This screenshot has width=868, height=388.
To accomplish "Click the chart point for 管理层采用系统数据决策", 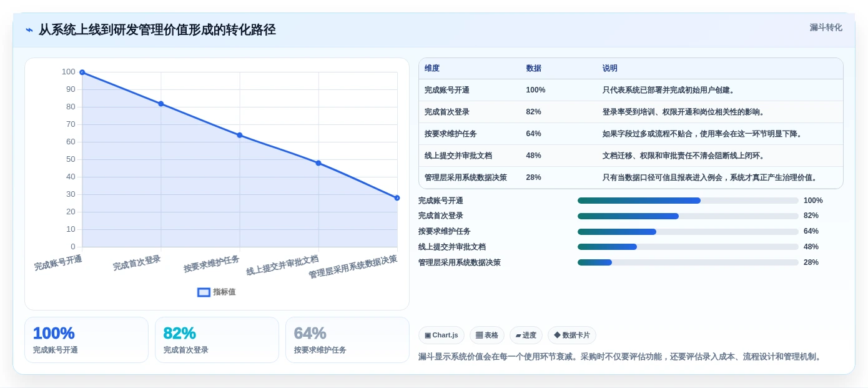I will pos(397,198).
